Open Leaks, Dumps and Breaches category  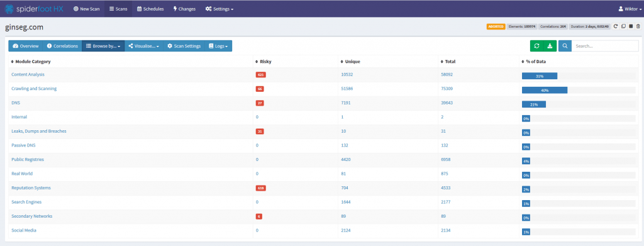[x=39, y=131]
